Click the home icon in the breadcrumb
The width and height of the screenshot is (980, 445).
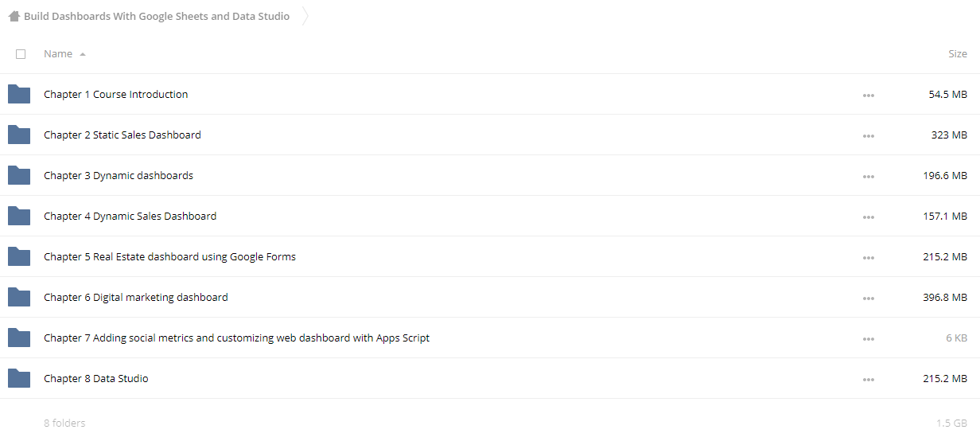coord(14,16)
